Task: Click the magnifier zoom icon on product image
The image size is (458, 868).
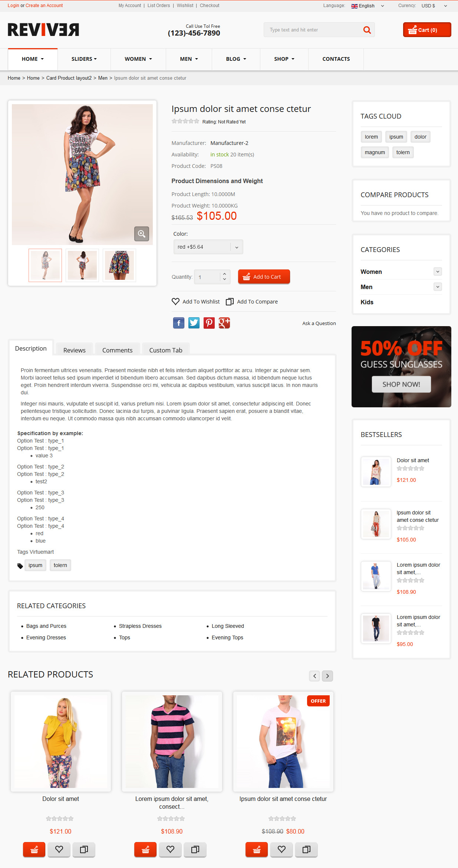Action: click(x=141, y=234)
